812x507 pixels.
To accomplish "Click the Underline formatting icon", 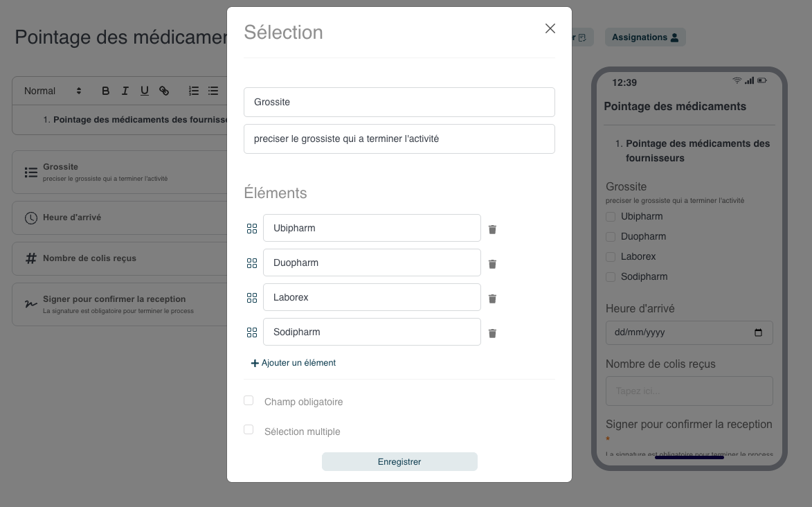I will 145,91.
